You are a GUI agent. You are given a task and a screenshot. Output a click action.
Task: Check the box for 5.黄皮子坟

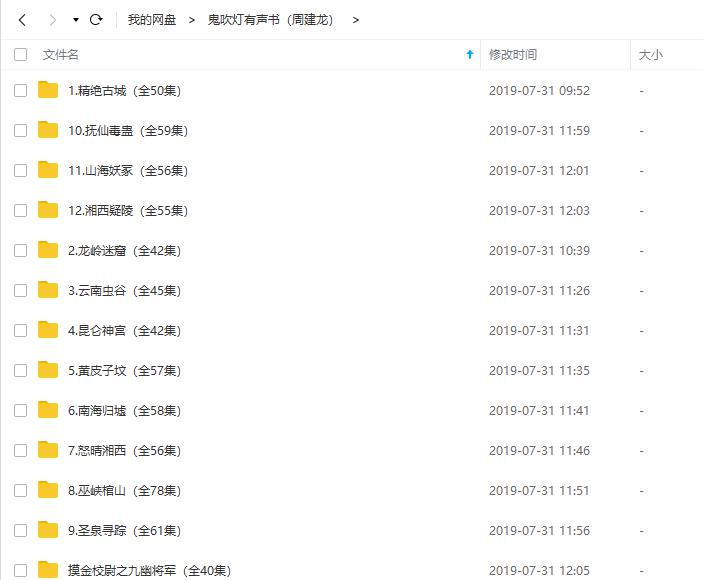[x=21, y=370]
